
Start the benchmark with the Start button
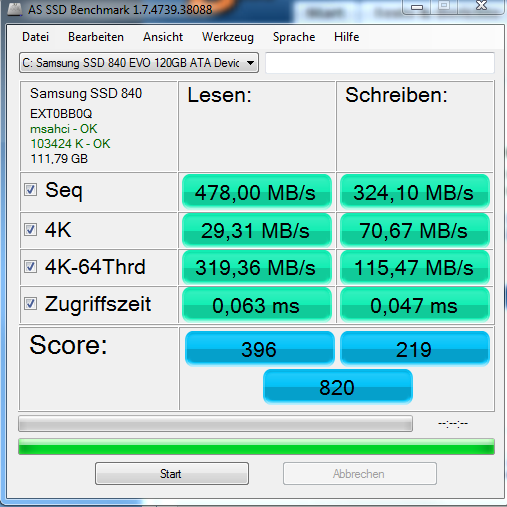click(x=172, y=473)
